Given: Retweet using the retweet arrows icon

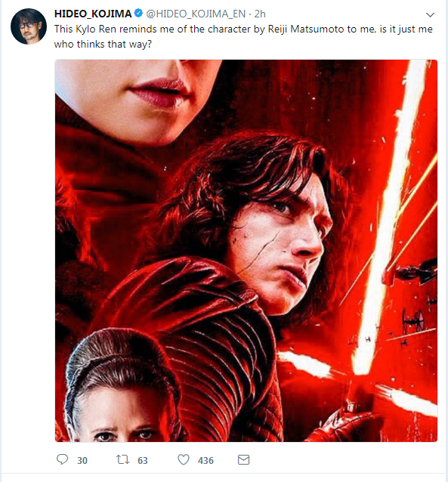Looking at the screenshot, I should click(x=122, y=460).
